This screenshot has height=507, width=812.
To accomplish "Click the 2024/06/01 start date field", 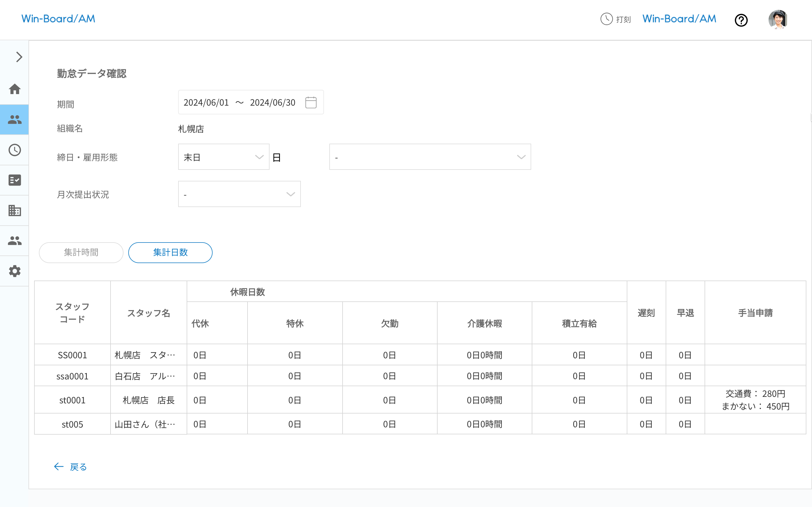I will click(206, 102).
